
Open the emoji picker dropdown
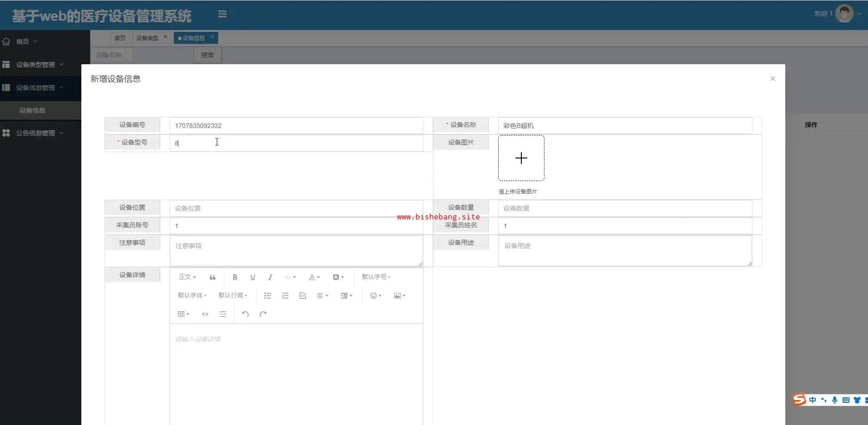375,296
